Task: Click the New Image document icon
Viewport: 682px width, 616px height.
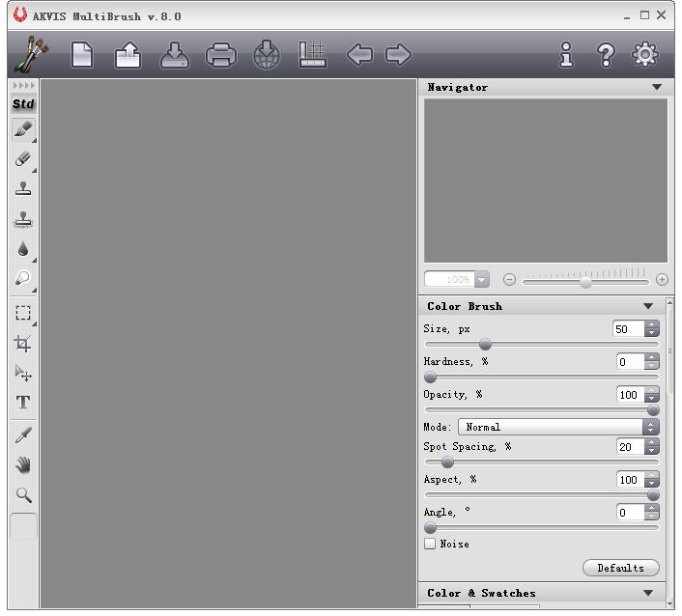Action: coord(82,55)
